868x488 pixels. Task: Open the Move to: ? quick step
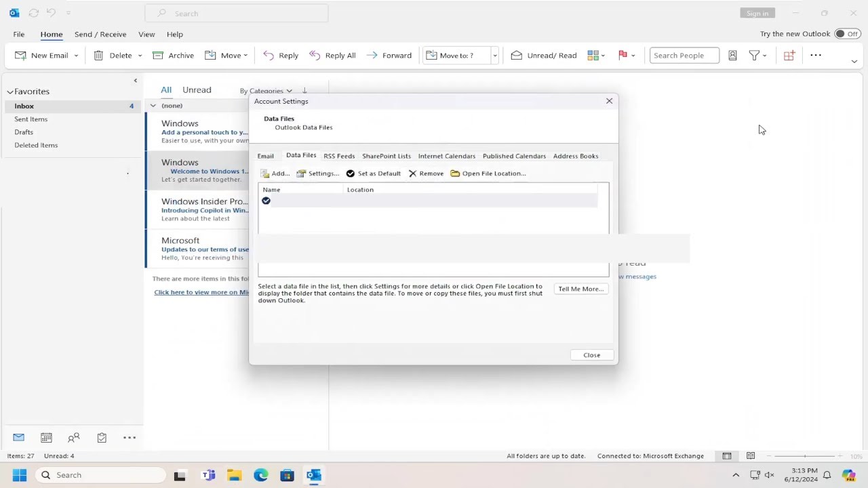click(x=456, y=56)
